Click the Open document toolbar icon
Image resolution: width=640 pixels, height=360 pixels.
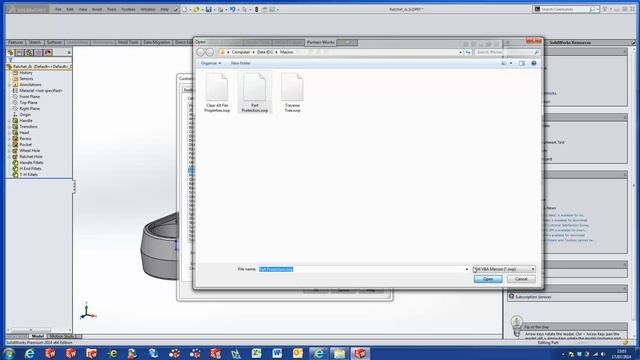pos(196,9)
